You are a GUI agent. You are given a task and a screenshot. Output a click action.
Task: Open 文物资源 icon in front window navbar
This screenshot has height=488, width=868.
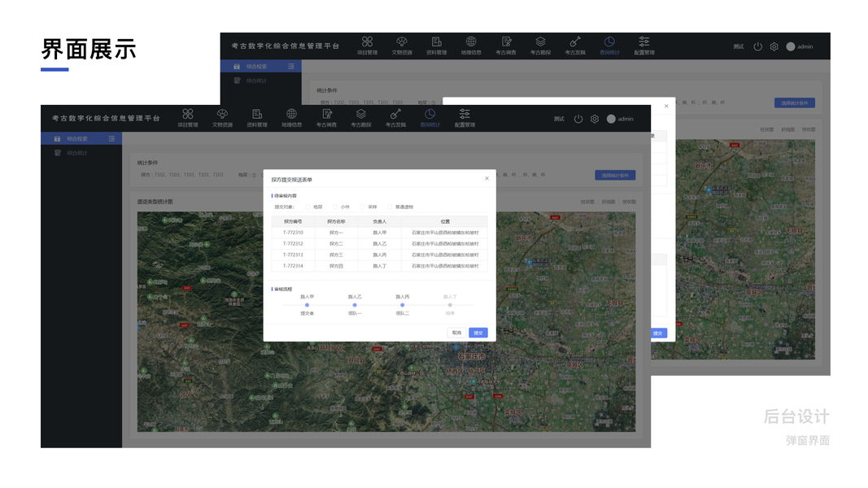coord(223,114)
